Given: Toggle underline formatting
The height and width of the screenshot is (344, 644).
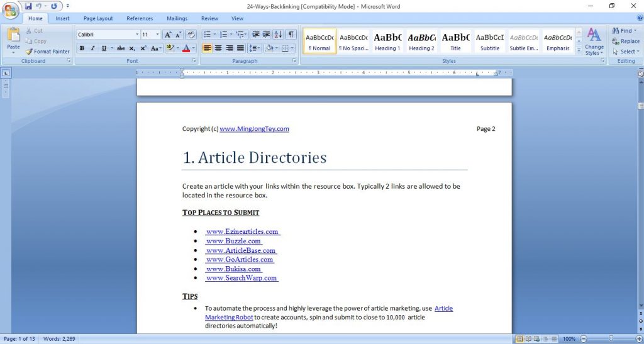Looking at the screenshot, I should (x=104, y=48).
